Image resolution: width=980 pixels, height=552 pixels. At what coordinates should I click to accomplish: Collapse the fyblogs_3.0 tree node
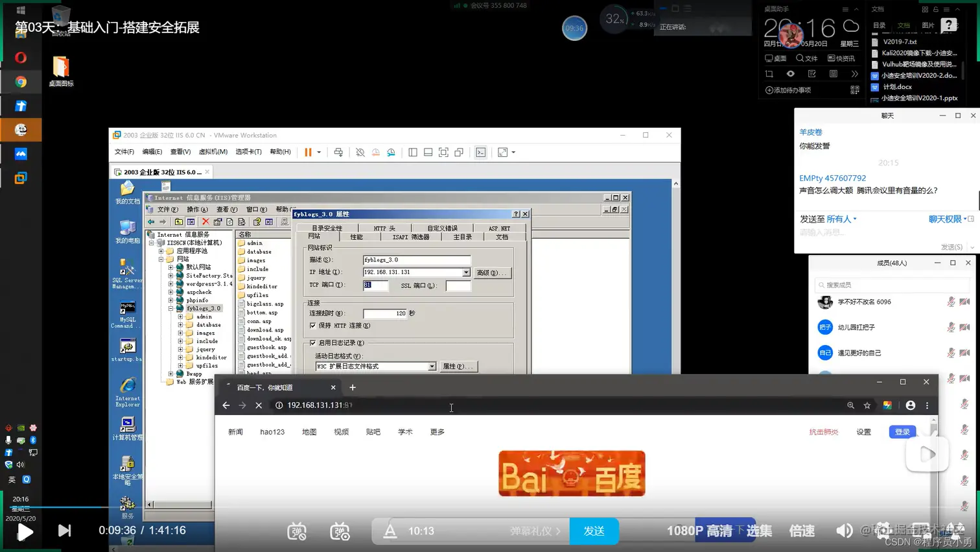click(x=171, y=309)
